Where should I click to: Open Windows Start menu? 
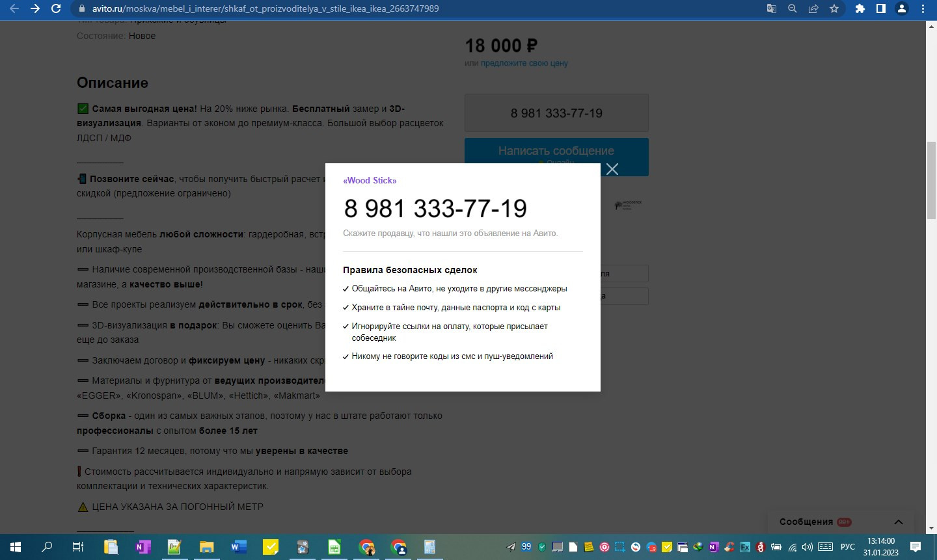16,547
